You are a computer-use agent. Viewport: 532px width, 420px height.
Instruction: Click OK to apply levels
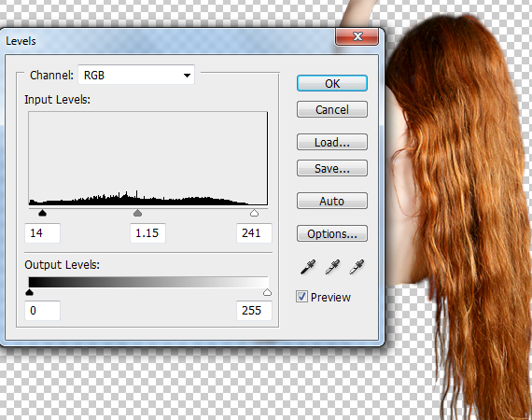tap(332, 83)
